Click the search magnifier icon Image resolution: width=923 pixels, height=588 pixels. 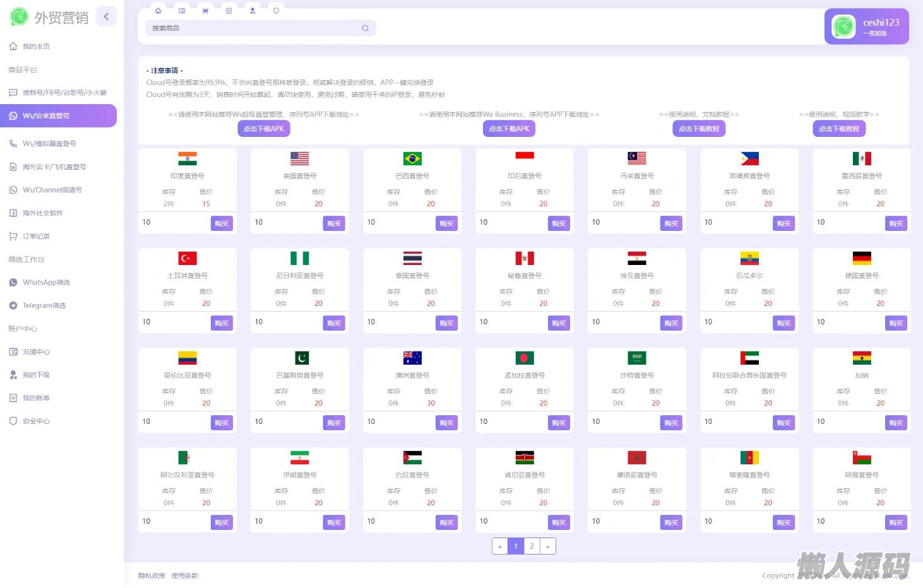(365, 28)
